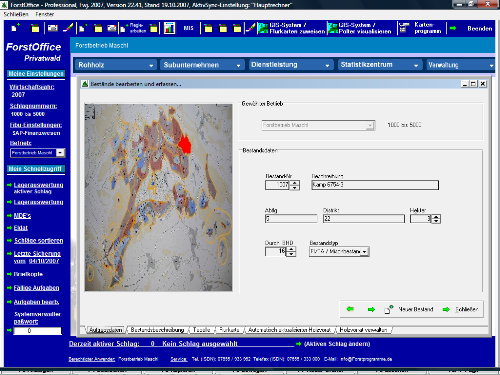
Task: Click GIS-System Flurkarten zuweisen icon
Action: click(263, 28)
